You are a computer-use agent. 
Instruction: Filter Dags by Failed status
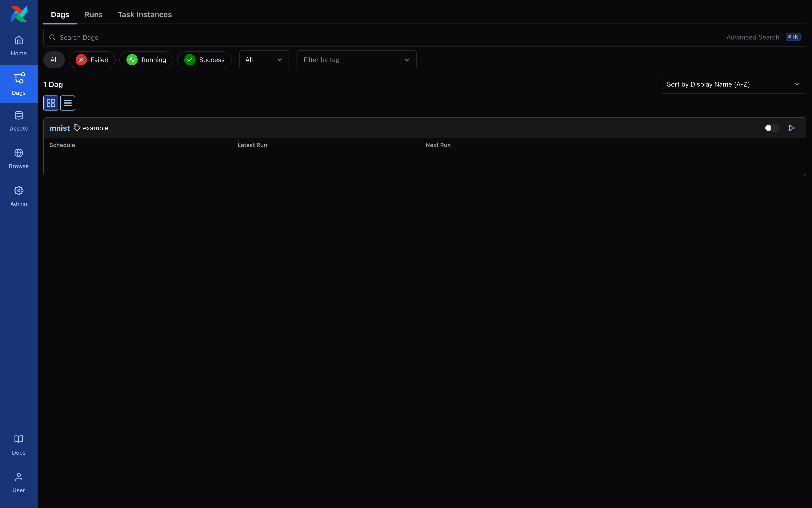click(x=92, y=60)
